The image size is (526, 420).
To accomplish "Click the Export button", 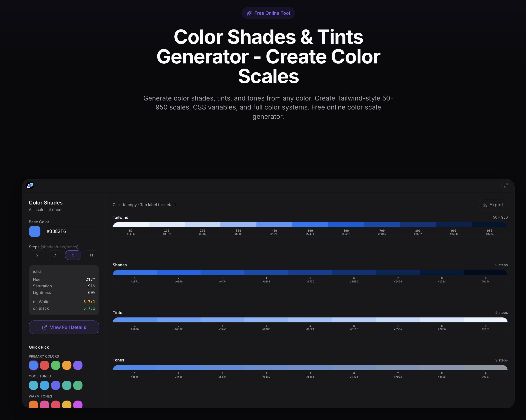I will [493, 205].
